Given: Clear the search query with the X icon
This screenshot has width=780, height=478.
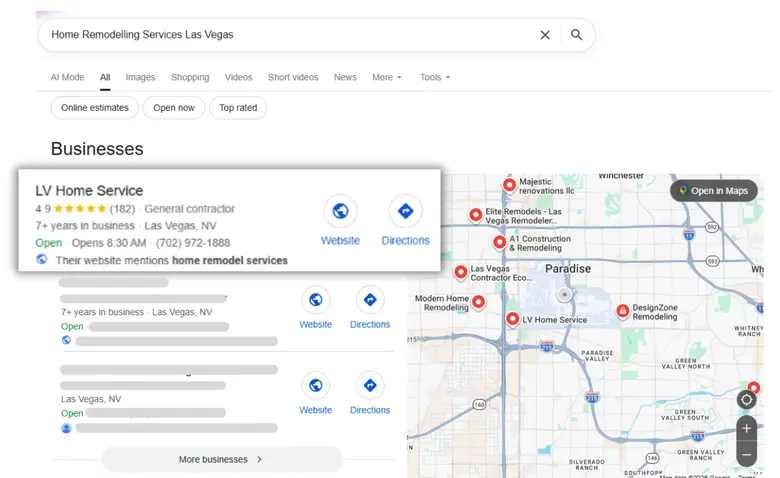Looking at the screenshot, I should point(545,35).
